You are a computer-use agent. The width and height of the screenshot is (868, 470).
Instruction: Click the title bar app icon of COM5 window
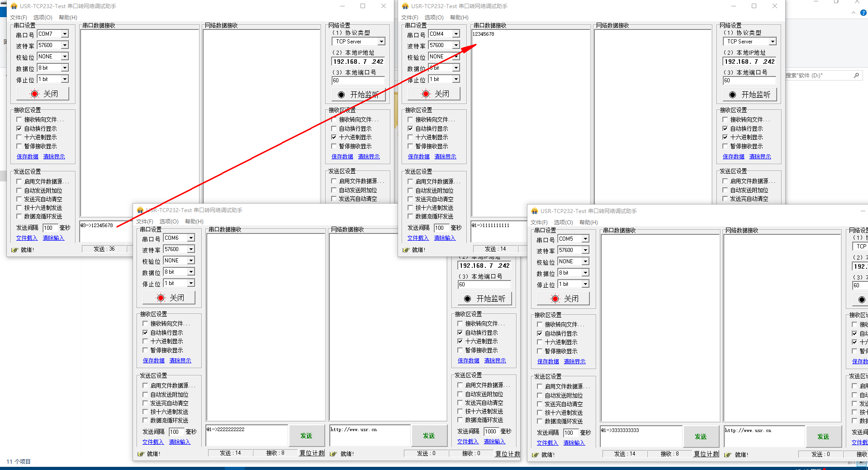tap(535, 211)
